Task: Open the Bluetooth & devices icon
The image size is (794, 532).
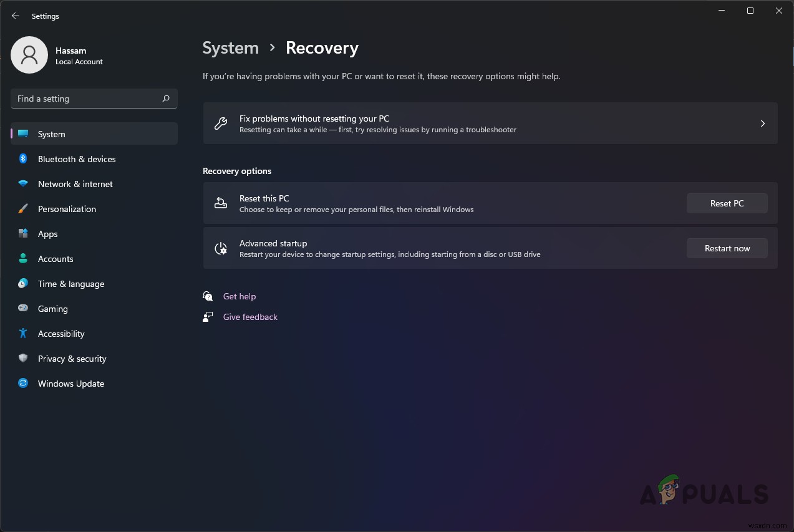Action: 23,159
